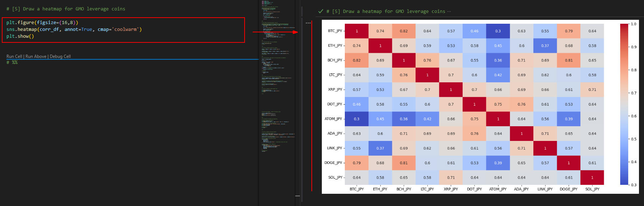The width and height of the screenshot is (644, 206).
Task: Click the '# [5] Draw a heatmap' comment line
Action: (66, 9)
